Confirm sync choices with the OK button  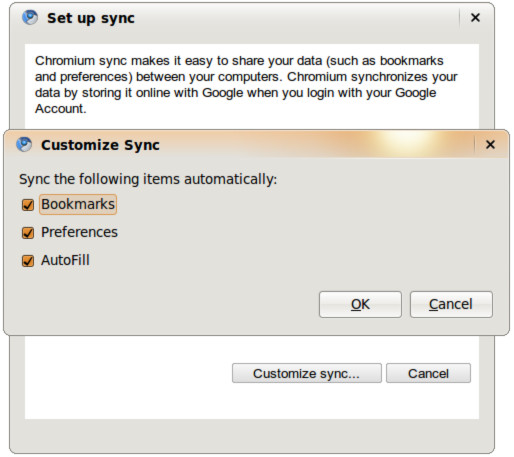click(x=360, y=304)
